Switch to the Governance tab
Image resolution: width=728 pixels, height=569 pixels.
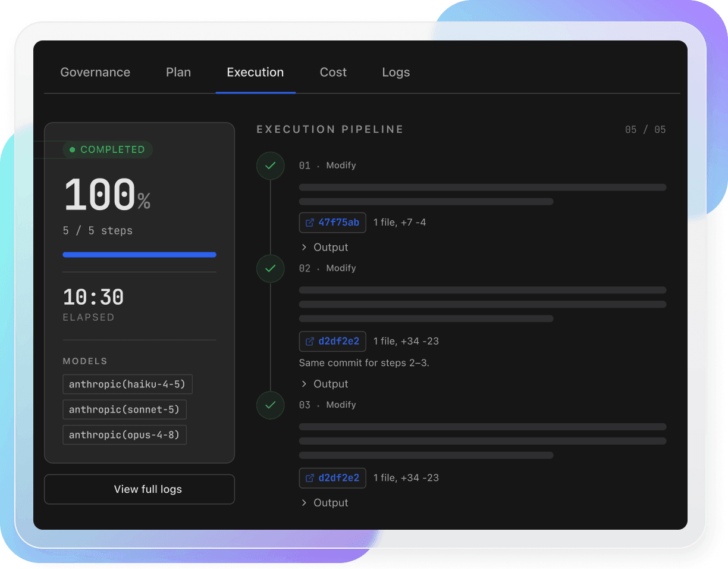pyautogui.click(x=95, y=72)
